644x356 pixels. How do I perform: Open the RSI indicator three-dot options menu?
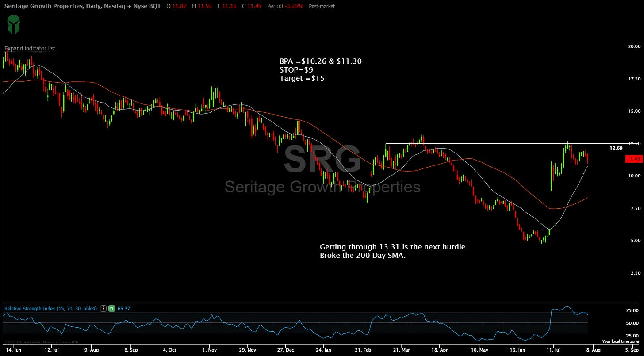103,309
